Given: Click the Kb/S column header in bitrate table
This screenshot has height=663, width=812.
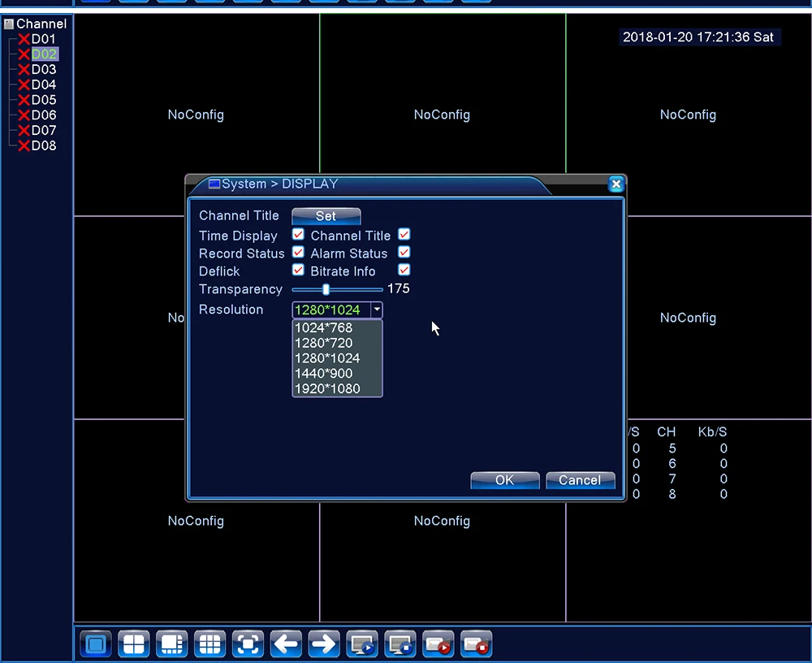Looking at the screenshot, I should pos(713,431).
